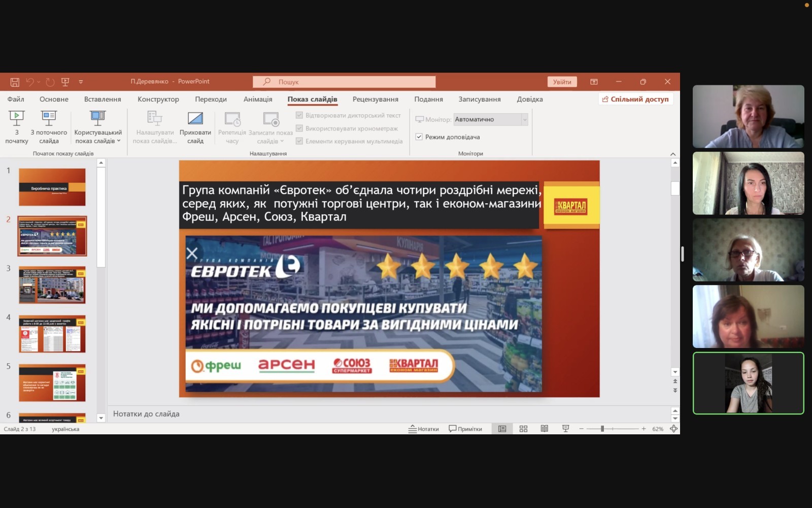Select the slide title text box
Image resolution: width=812 pixels, height=508 pixels.
click(x=359, y=204)
